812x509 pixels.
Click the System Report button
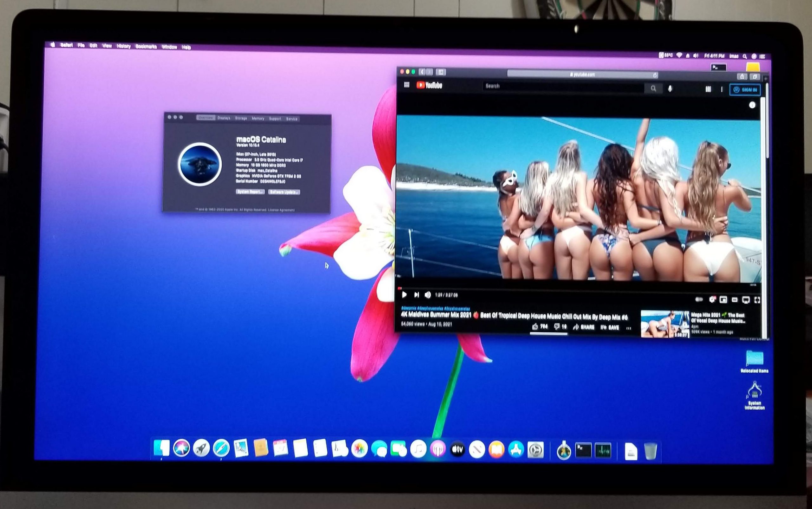(250, 192)
